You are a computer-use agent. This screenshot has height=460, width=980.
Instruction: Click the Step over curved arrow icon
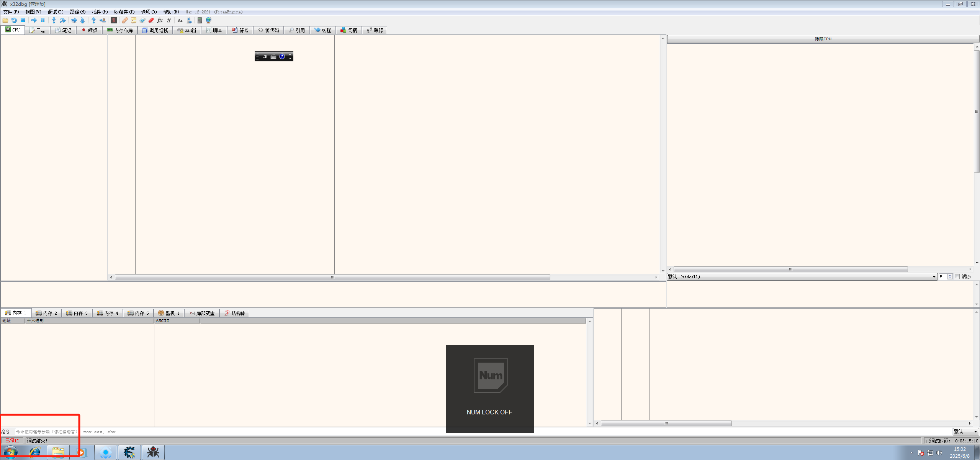click(62, 20)
